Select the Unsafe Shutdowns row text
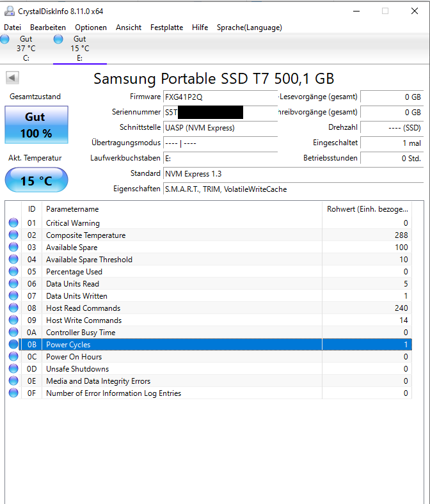 click(77, 369)
